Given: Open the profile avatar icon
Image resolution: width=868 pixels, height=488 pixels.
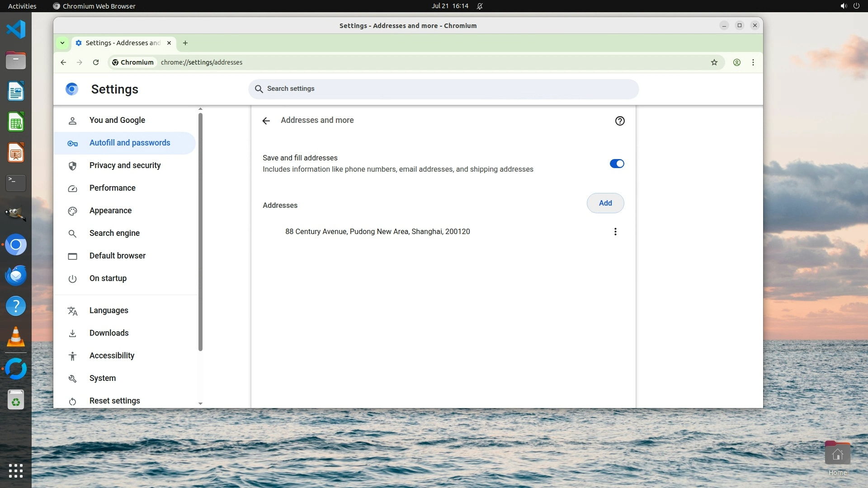Looking at the screenshot, I should (737, 62).
